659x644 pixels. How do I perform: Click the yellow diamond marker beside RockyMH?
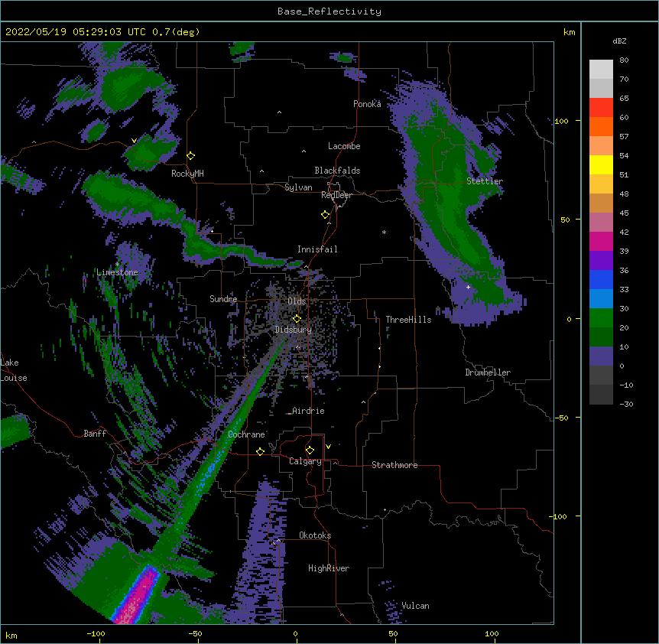click(x=191, y=155)
